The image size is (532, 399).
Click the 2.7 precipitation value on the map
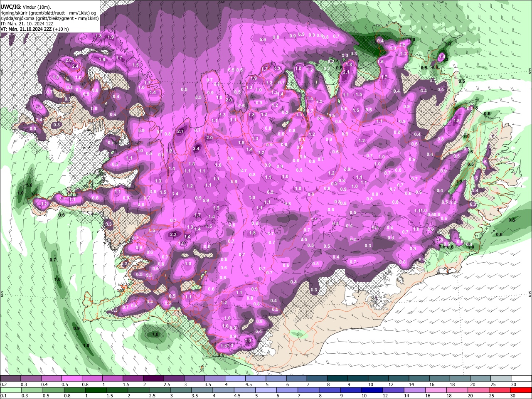180,131
